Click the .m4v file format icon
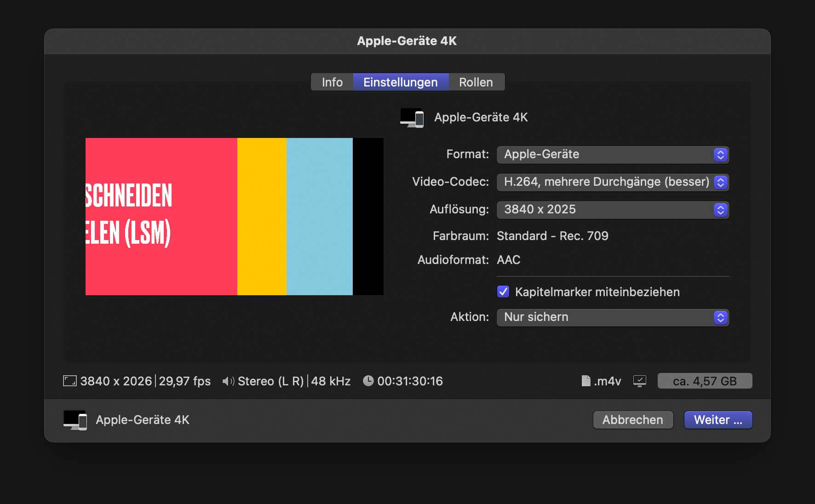Image resolution: width=815 pixels, height=504 pixels. point(586,381)
